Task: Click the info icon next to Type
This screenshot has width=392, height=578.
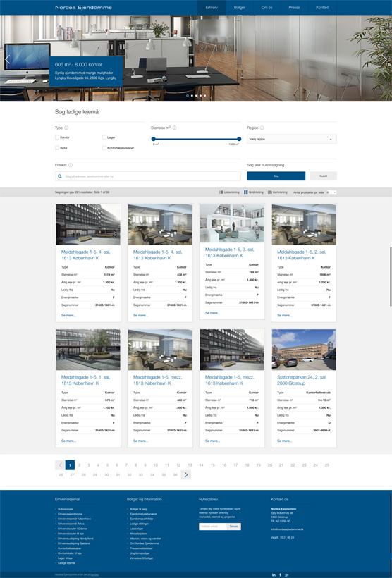Action: (66, 128)
